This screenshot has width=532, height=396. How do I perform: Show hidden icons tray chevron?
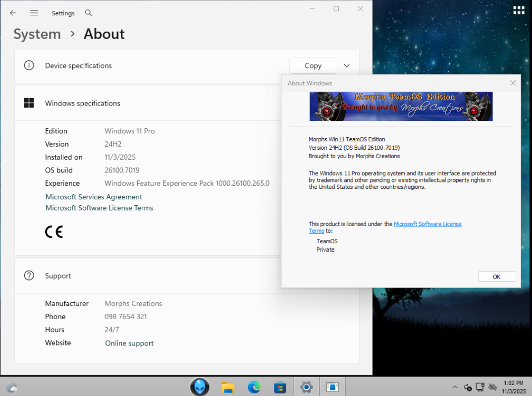tap(455, 387)
